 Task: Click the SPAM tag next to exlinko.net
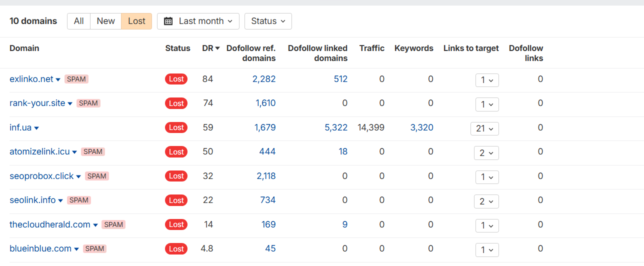pos(76,79)
